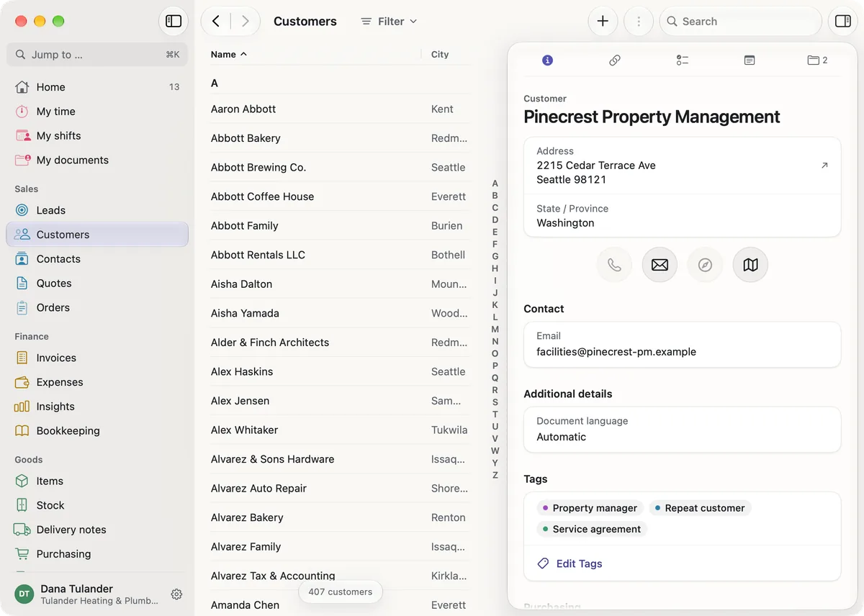Click the Jump to field
The image size is (864, 616).
tap(97, 55)
